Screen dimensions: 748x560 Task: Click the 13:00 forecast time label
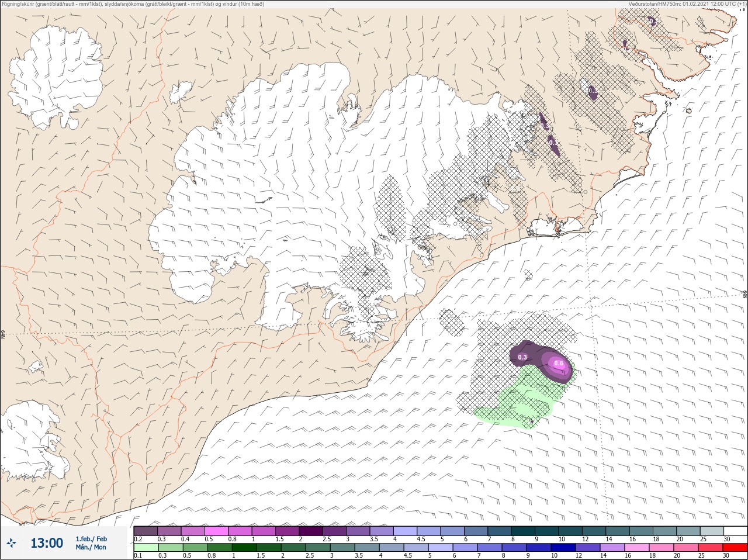47,543
